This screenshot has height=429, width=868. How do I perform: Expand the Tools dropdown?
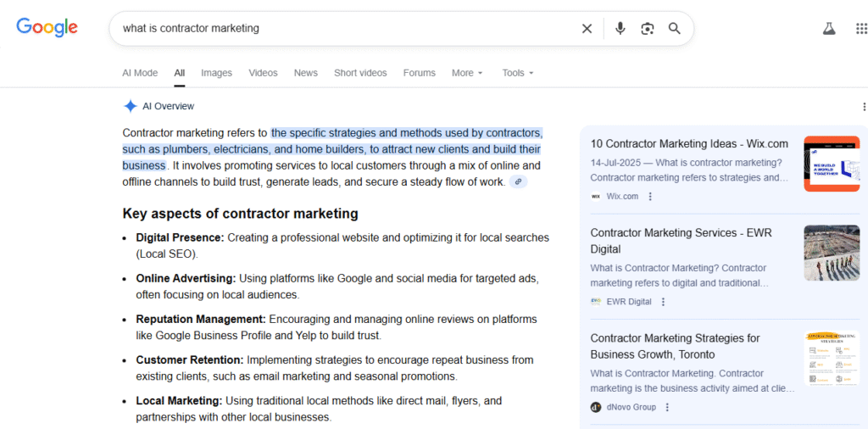[x=518, y=73]
